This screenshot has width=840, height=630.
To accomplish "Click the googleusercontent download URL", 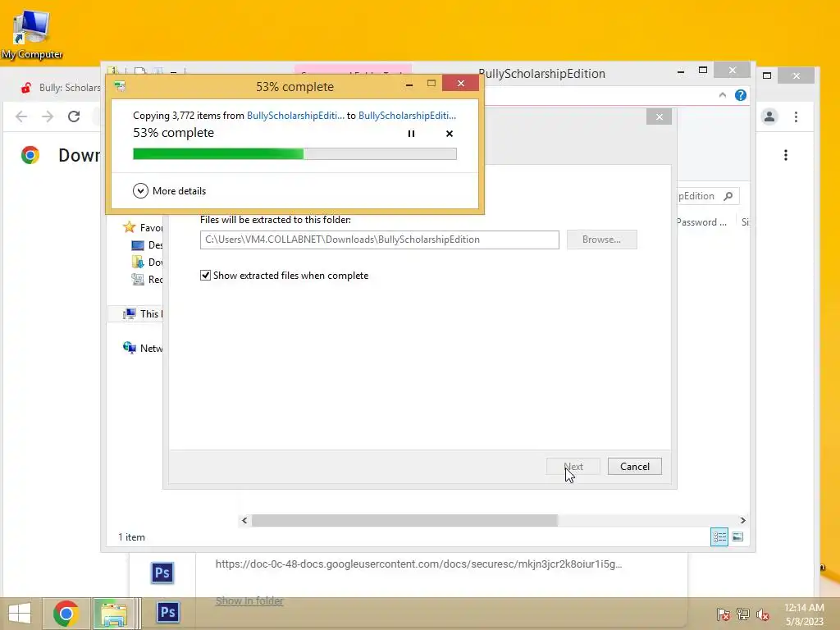I will (418, 564).
